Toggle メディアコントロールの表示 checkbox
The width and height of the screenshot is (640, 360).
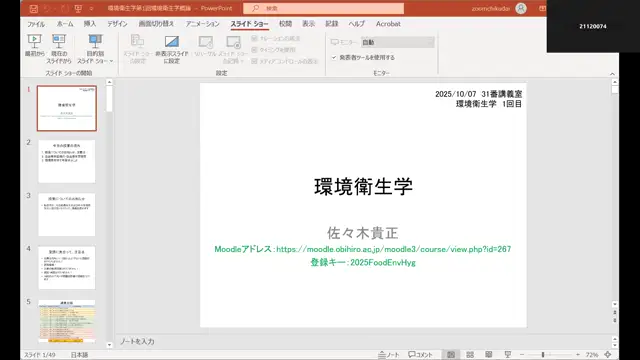(254, 61)
